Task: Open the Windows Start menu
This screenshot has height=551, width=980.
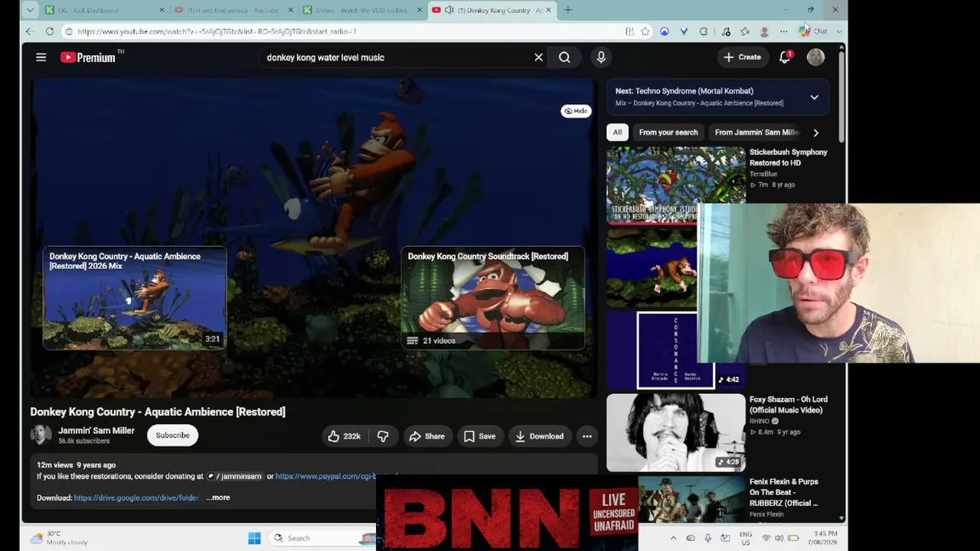Action: 254,538
